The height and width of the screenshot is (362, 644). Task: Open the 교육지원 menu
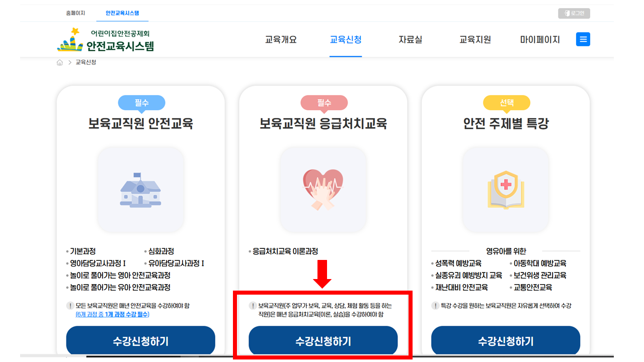[475, 40]
